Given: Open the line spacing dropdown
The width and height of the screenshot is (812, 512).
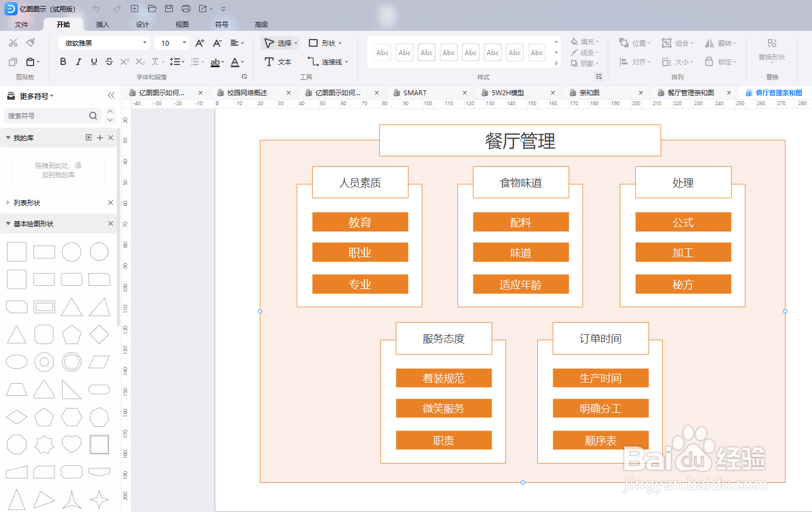Looking at the screenshot, I should coord(177,62).
